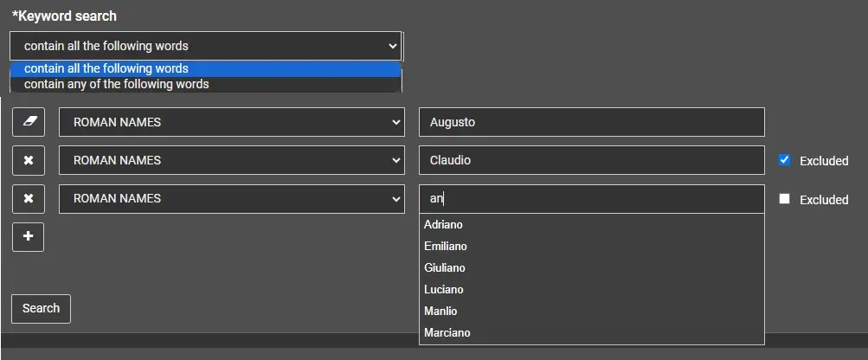Select Giuliano autocomplete suggestion
This screenshot has height=360, width=868.
click(445, 268)
